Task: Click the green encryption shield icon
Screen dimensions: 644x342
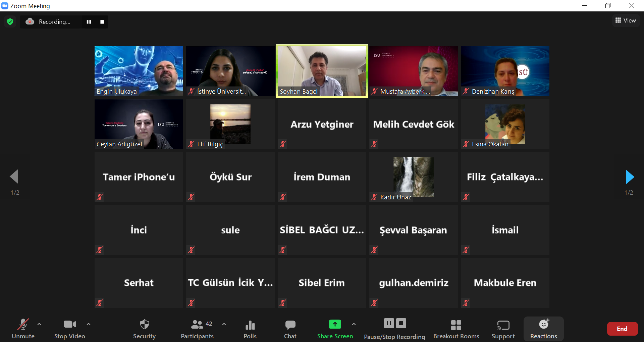Action: [10, 22]
